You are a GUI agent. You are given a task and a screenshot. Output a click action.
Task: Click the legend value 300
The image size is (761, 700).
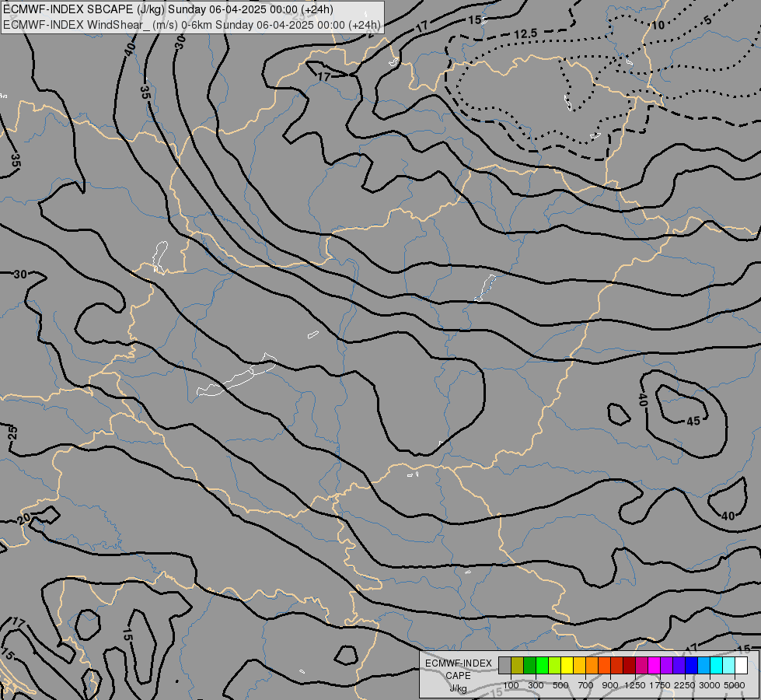click(x=536, y=685)
